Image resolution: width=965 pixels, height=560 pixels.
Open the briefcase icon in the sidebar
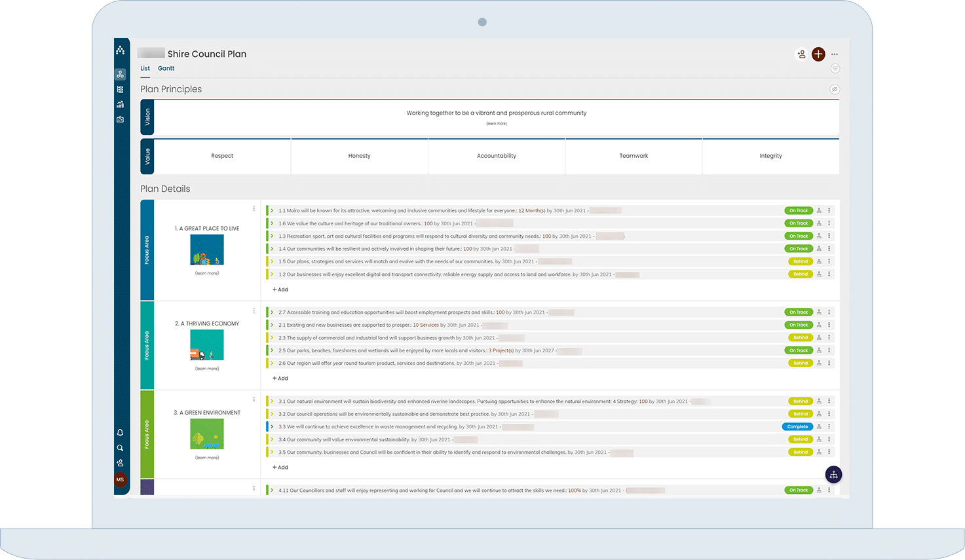coord(120,119)
